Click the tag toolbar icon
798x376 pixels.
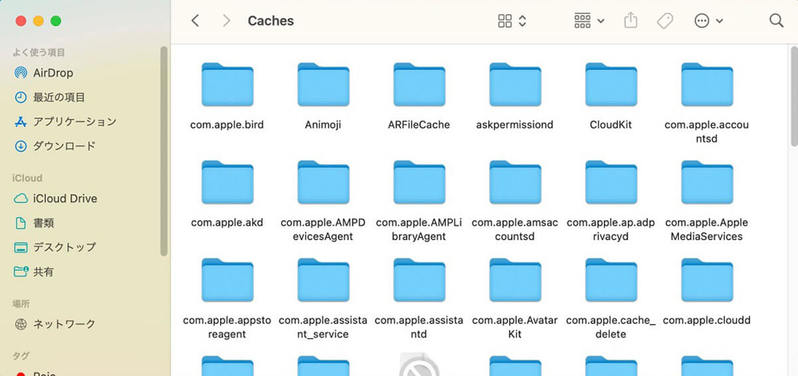(665, 21)
